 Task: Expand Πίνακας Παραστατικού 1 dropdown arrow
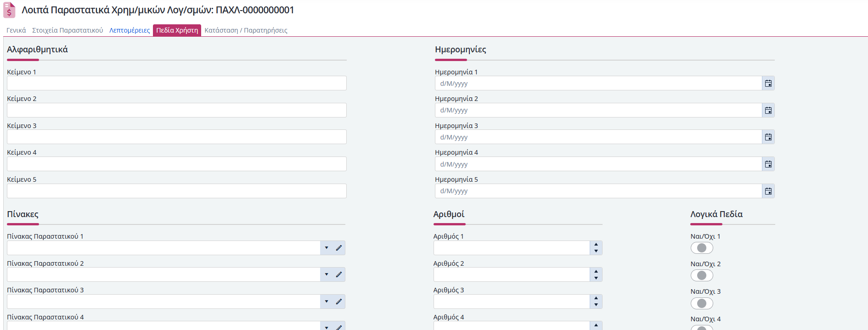pyautogui.click(x=327, y=248)
